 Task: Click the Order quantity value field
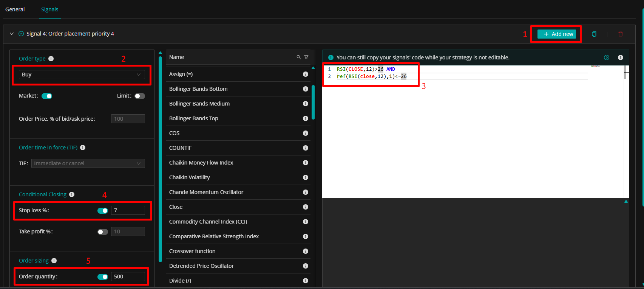click(x=128, y=277)
